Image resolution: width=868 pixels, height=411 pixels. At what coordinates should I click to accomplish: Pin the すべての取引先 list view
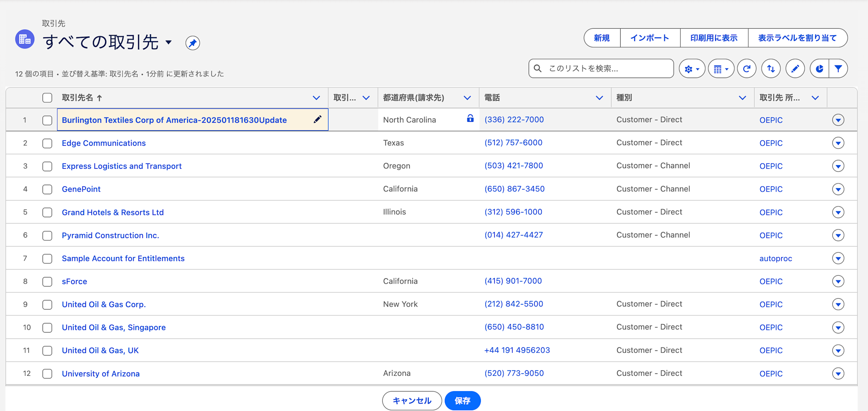(x=193, y=43)
